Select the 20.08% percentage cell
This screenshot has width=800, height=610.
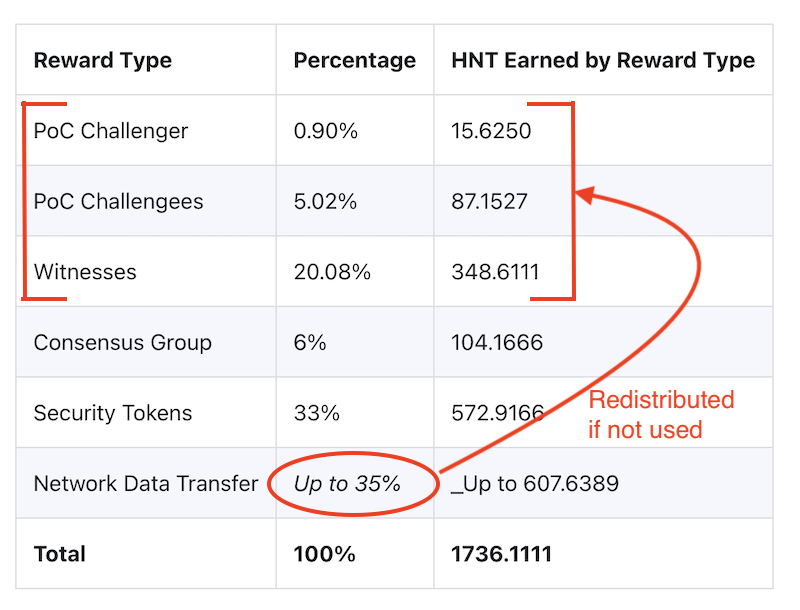click(332, 272)
